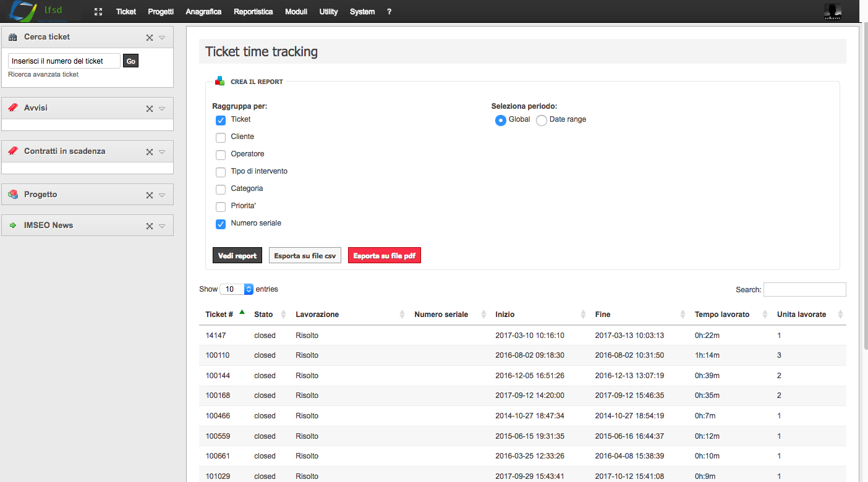Click the Vedi report button
Image resolution: width=868 pixels, height=482 pixels.
pos(237,255)
